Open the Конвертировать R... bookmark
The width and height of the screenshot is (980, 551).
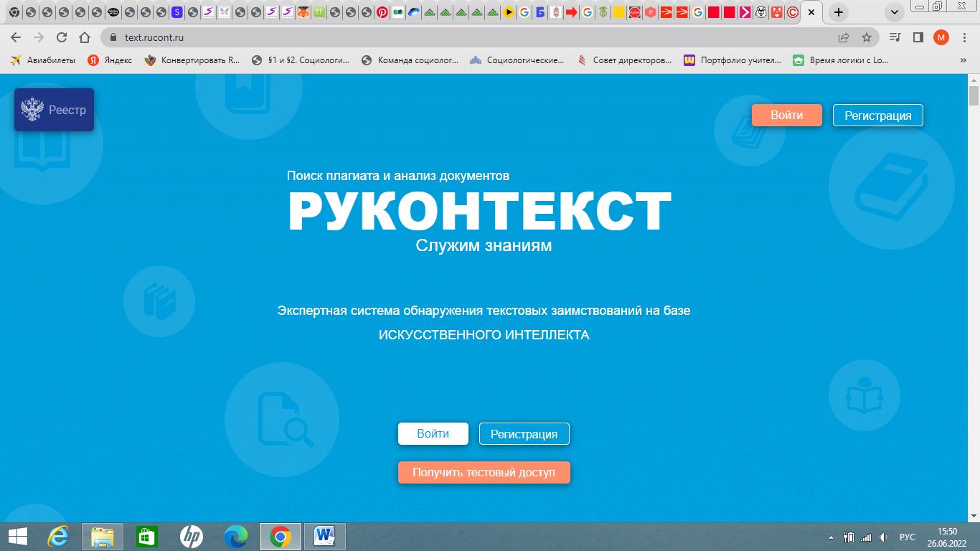click(192, 60)
